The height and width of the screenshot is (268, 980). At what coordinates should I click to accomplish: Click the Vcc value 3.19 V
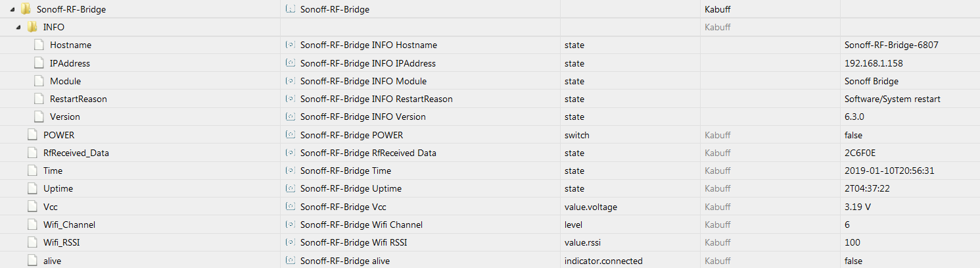857,207
